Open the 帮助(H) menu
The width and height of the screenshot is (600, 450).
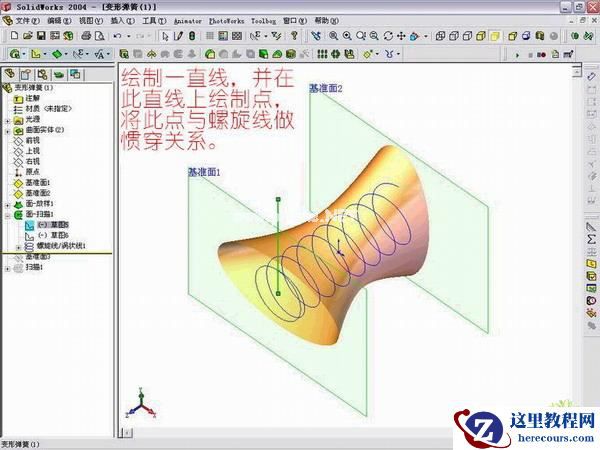(x=326, y=21)
